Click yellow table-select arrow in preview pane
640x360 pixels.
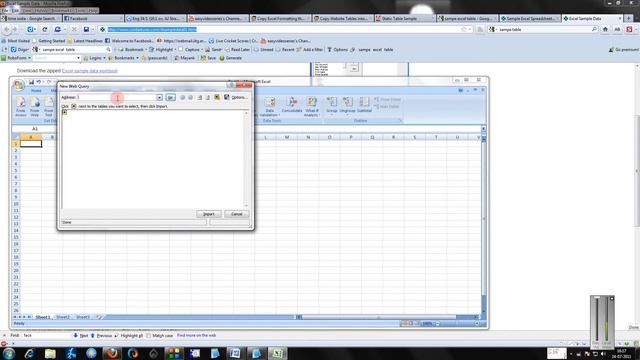tap(64, 112)
